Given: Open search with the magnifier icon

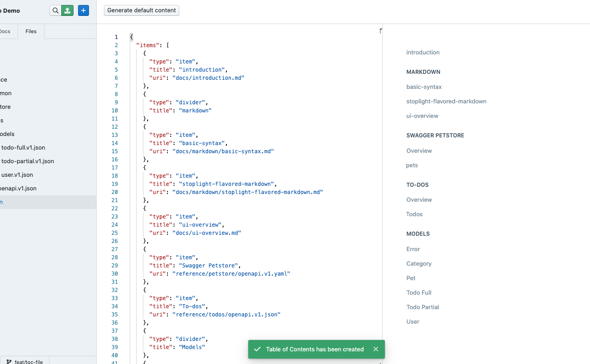Looking at the screenshot, I should [x=55, y=10].
